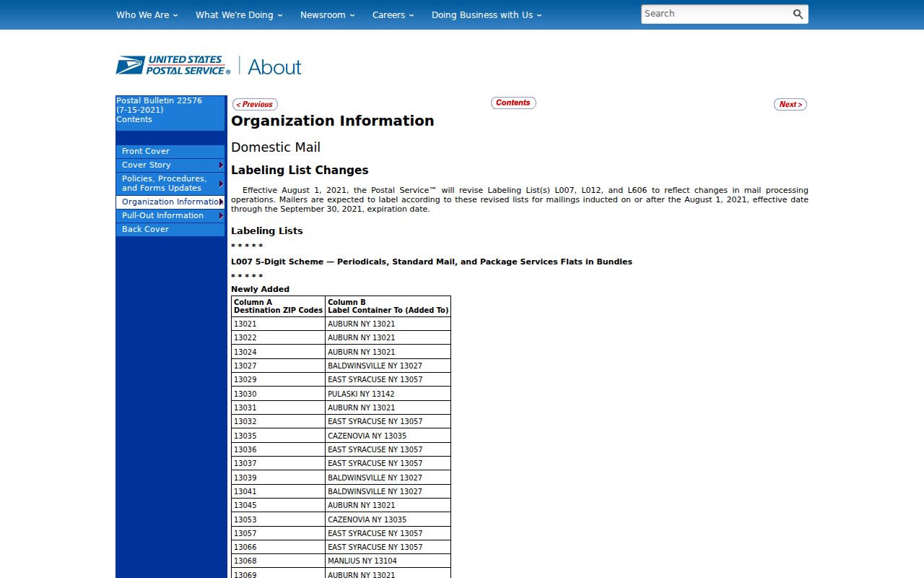
Task: Expand the What We're Doing menu
Action: click(239, 14)
